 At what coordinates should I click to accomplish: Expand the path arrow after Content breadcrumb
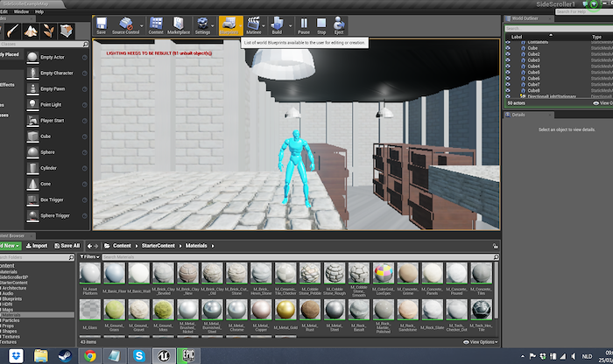[x=137, y=246]
